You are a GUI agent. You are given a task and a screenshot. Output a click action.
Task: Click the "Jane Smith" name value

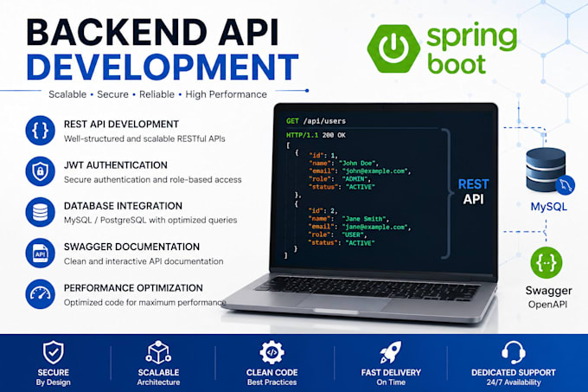pyautogui.click(x=364, y=219)
